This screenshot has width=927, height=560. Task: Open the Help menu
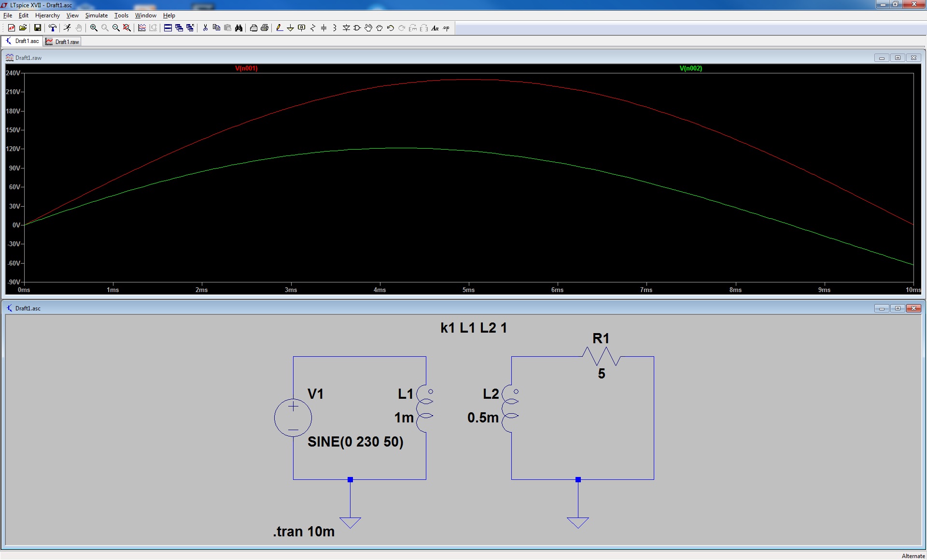pyautogui.click(x=169, y=15)
